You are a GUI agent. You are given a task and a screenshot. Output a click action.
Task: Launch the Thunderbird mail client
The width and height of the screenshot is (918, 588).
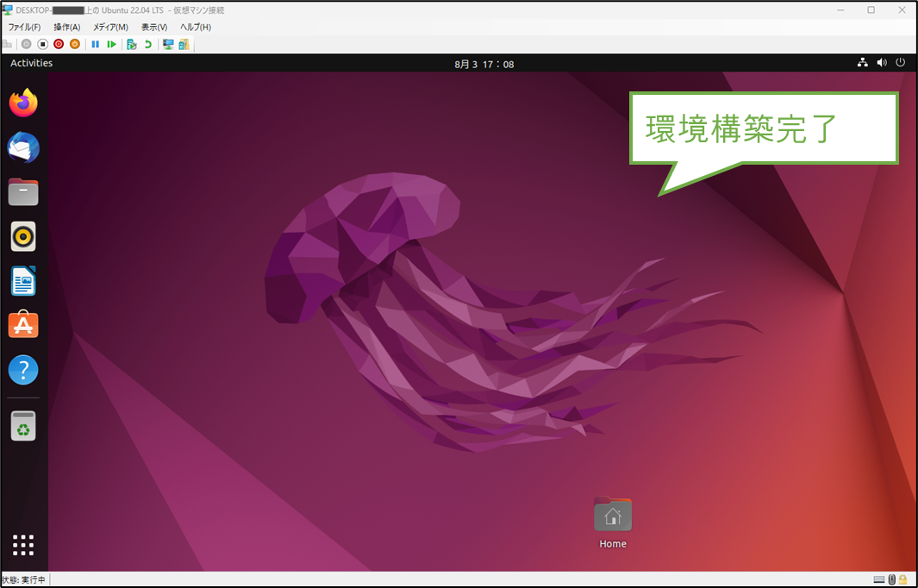pyautogui.click(x=22, y=147)
